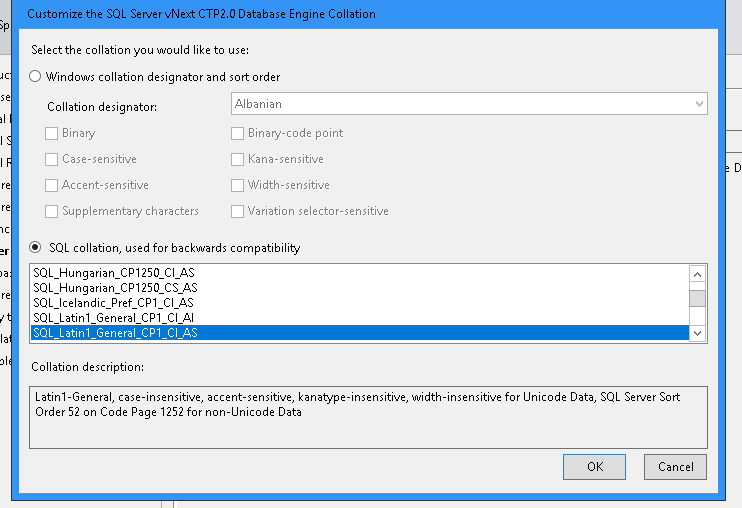Dismiss the dialog with Cancel button
742x508 pixels.
tap(675, 467)
